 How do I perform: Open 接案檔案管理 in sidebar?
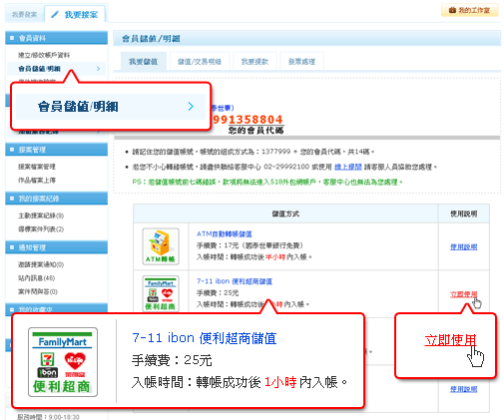tap(37, 167)
